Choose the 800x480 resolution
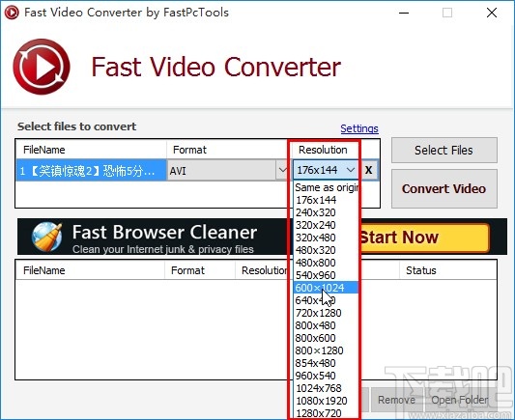Screen dimensions: 515x420 pos(326,325)
